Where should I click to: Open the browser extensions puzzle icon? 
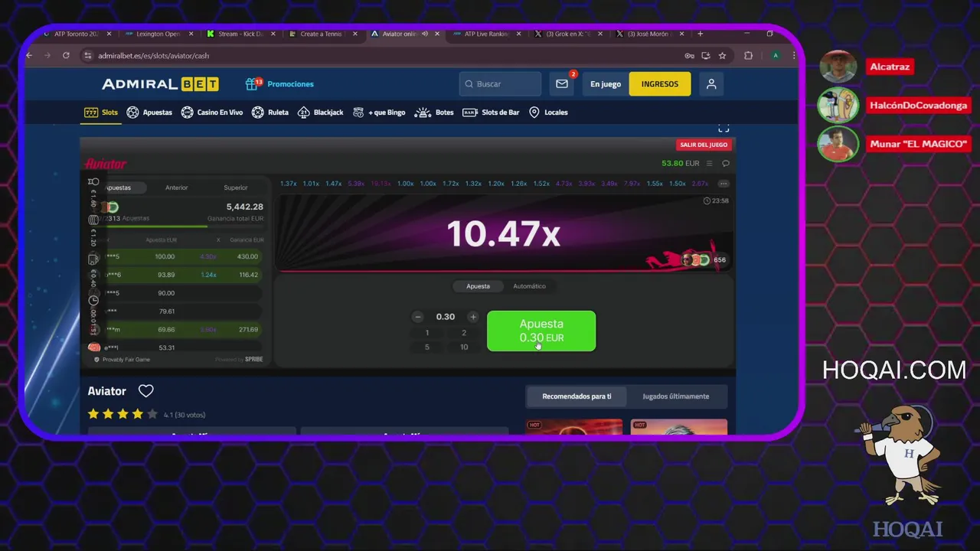click(x=749, y=56)
